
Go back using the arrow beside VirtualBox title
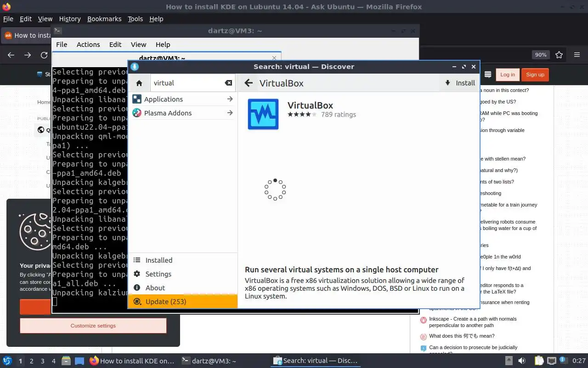tap(249, 83)
